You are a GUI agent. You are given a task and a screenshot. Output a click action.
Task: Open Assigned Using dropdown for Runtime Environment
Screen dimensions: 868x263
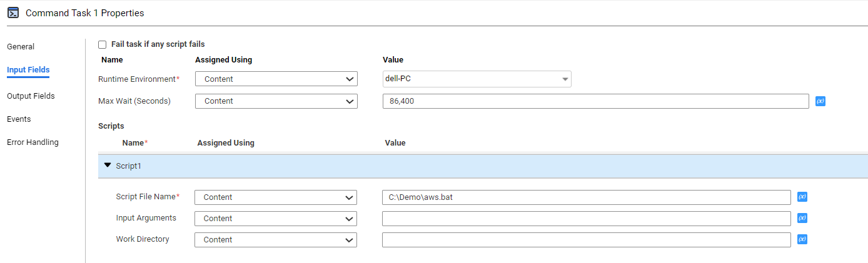pyautogui.click(x=276, y=79)
